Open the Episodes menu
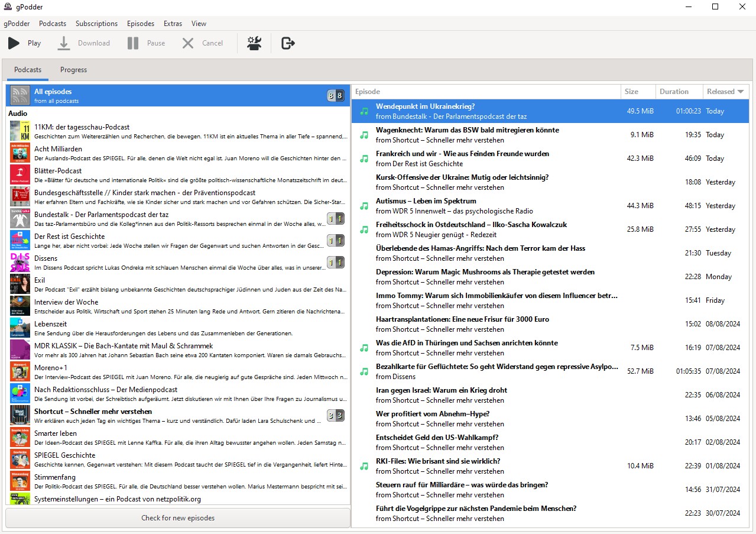 (141, 24)
